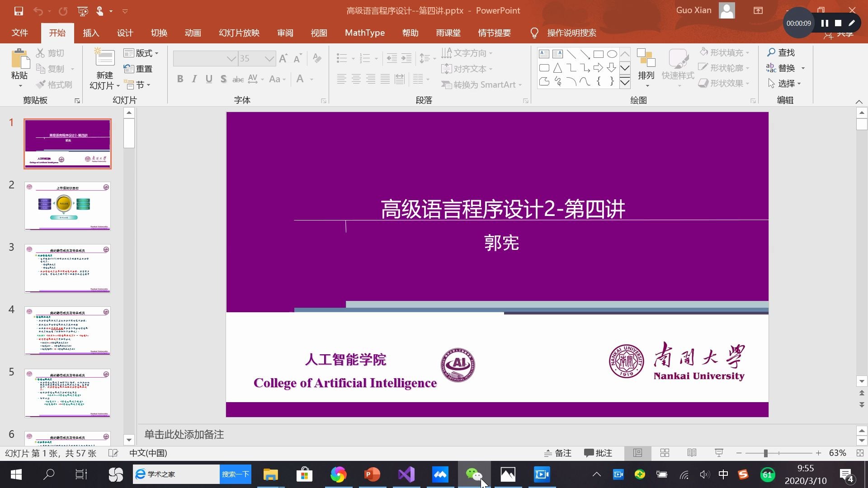Click the Undo arrow icon
Image resolution: width=868 pixels, height=488 pixels.
[x=38, y=11]
